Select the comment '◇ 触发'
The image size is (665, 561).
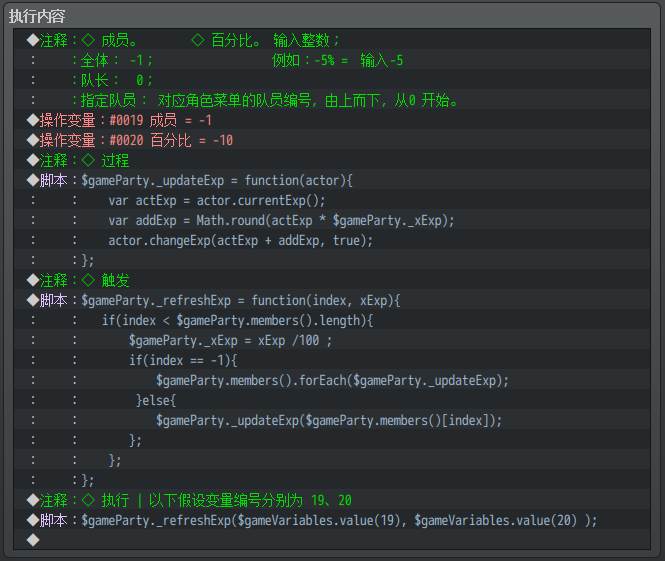point(332,280)
